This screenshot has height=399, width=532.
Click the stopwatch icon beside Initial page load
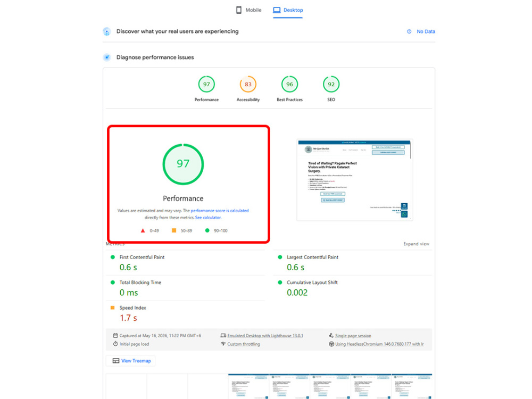pos(115,344)
